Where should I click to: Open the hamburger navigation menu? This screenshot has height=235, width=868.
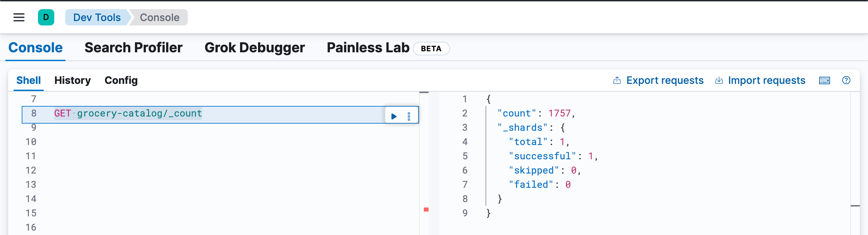coord(19,17)
